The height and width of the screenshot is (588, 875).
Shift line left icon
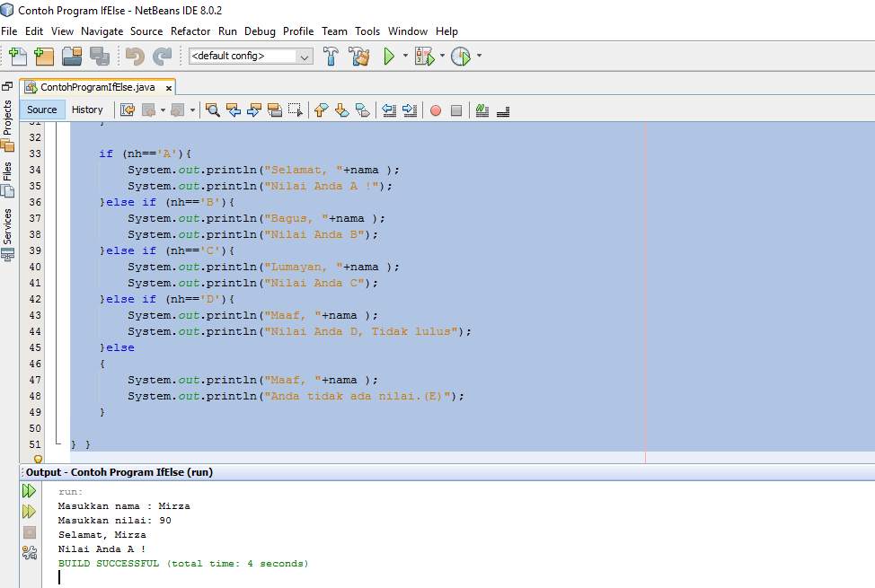tap(389, 110)
